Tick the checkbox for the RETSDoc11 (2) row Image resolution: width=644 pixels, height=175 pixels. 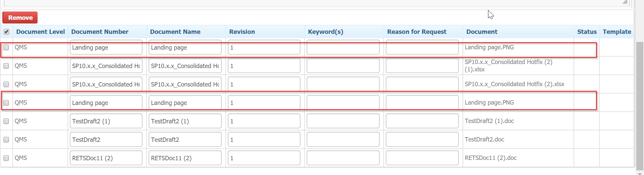[x=6, y=158]
